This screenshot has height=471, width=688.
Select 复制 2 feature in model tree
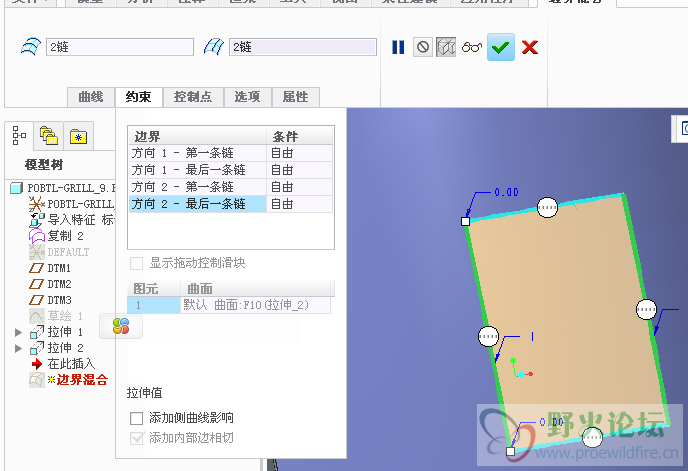point(56,236)
